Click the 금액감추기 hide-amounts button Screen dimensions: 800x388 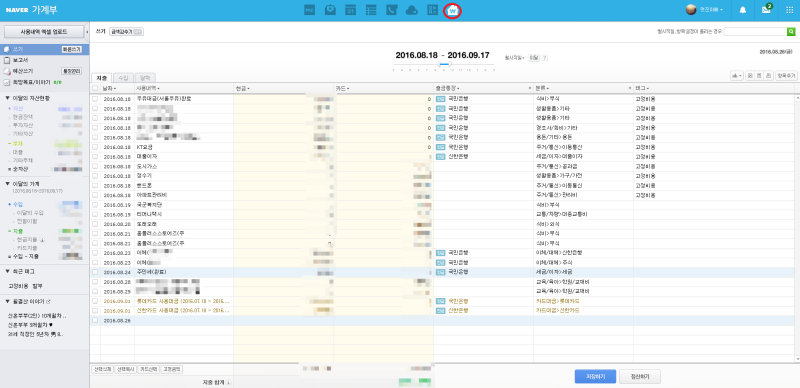click(127, 32)
